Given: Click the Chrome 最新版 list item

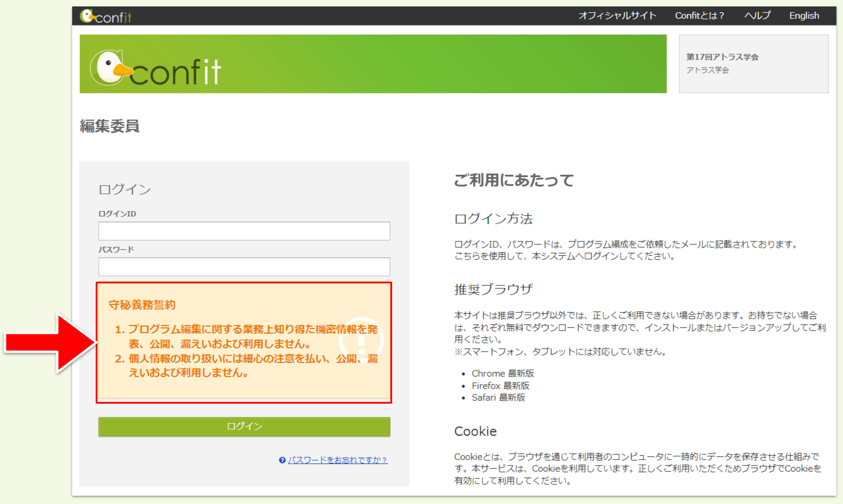Looking at the screenshot, I should tap(503, 374).
